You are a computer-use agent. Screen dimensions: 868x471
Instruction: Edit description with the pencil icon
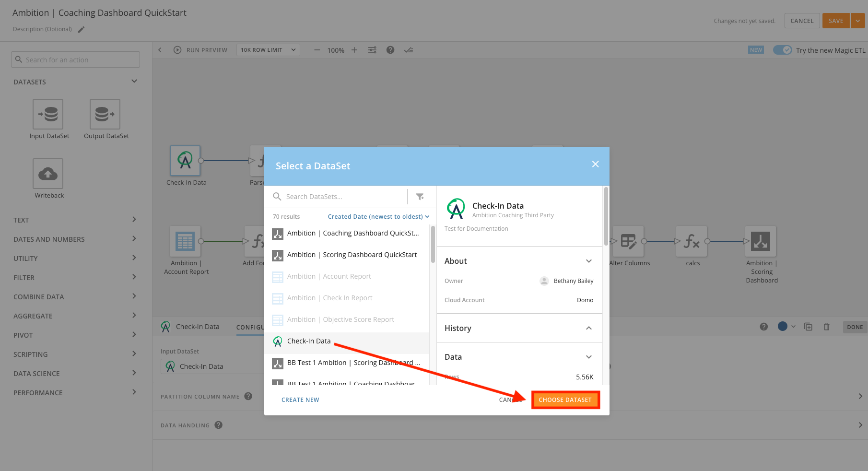tap(82, 29)
